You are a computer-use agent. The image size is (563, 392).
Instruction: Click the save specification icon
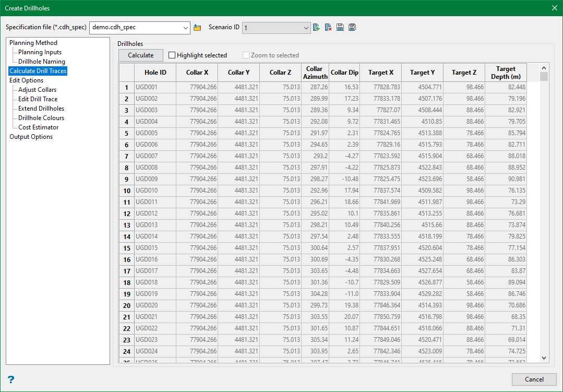340,28
